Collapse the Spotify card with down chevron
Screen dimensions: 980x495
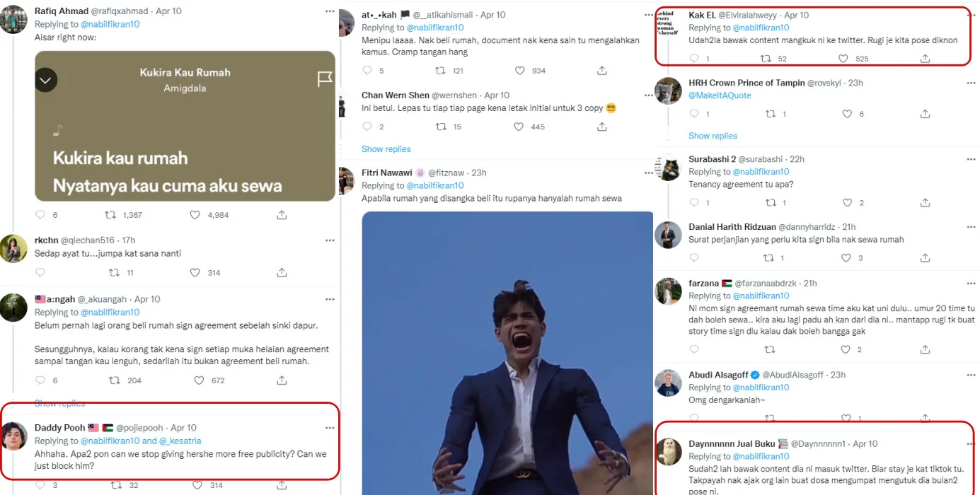click(x=46, y=81)
